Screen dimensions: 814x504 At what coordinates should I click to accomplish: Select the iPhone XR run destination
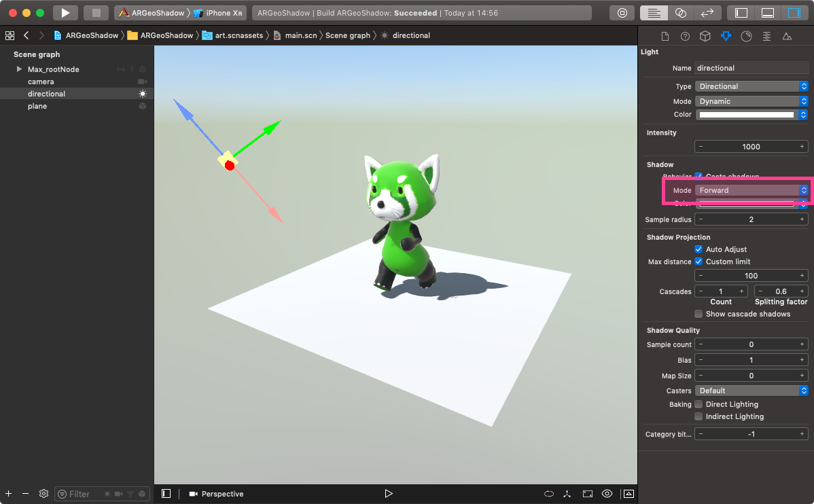tap(217, 13)
